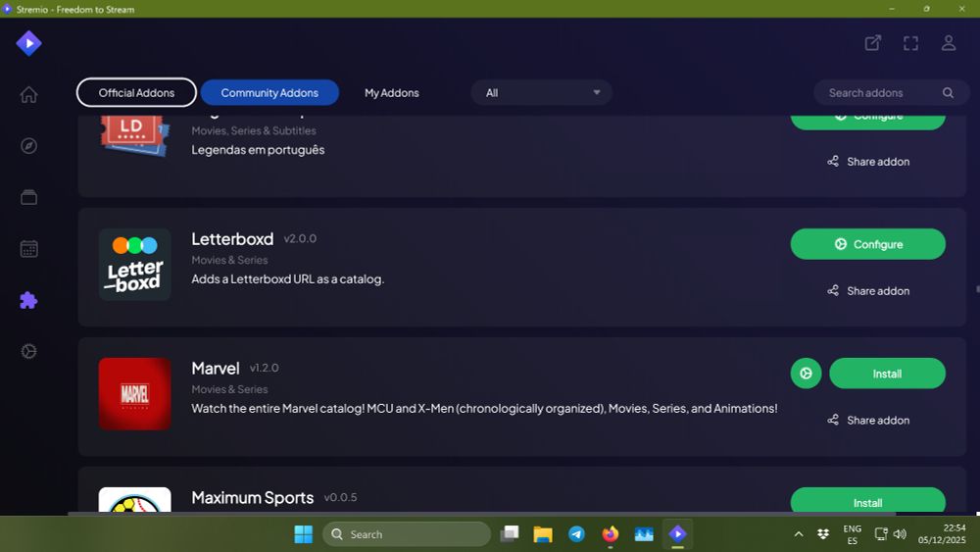Open the Library icon in sidebar

tap(28, 197)
